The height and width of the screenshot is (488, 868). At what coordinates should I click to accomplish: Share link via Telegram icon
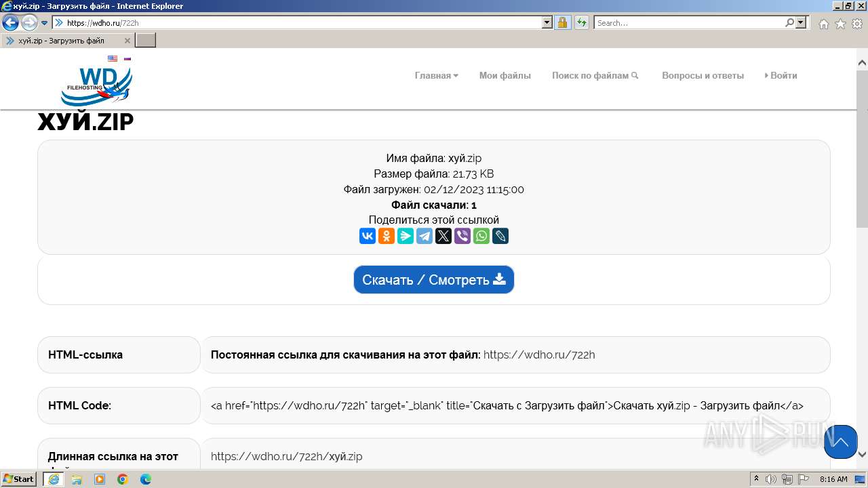425,236
